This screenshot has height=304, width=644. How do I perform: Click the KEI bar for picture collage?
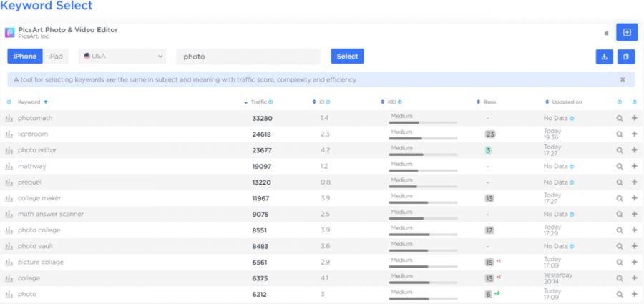coord(423,267)
